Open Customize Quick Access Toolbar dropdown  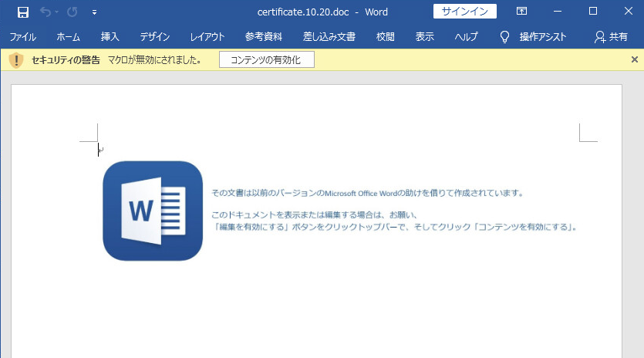[x=94, y=12]
